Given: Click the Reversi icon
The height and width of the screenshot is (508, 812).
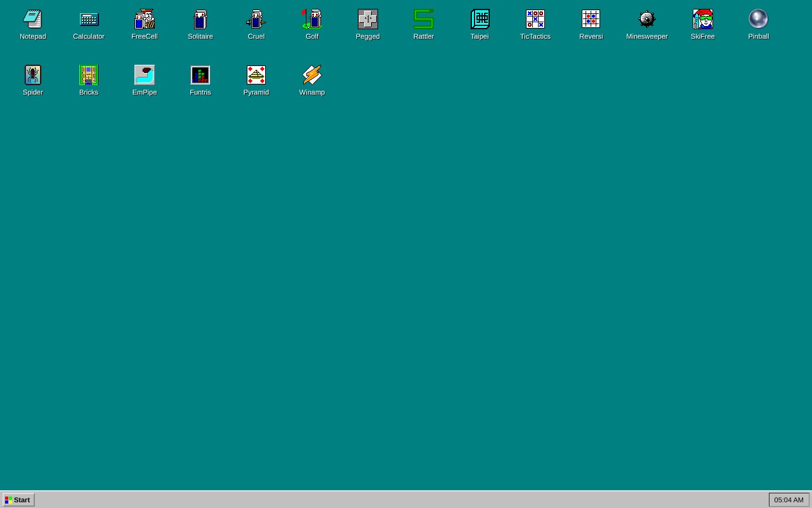Looking at the screenshot, I should pos(591,19).
